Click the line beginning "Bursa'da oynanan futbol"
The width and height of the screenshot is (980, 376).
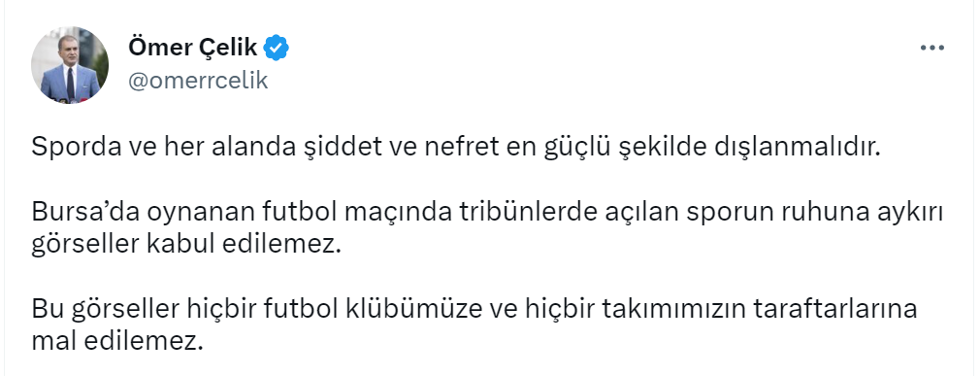pyautogui.click(x=487, y=215)
